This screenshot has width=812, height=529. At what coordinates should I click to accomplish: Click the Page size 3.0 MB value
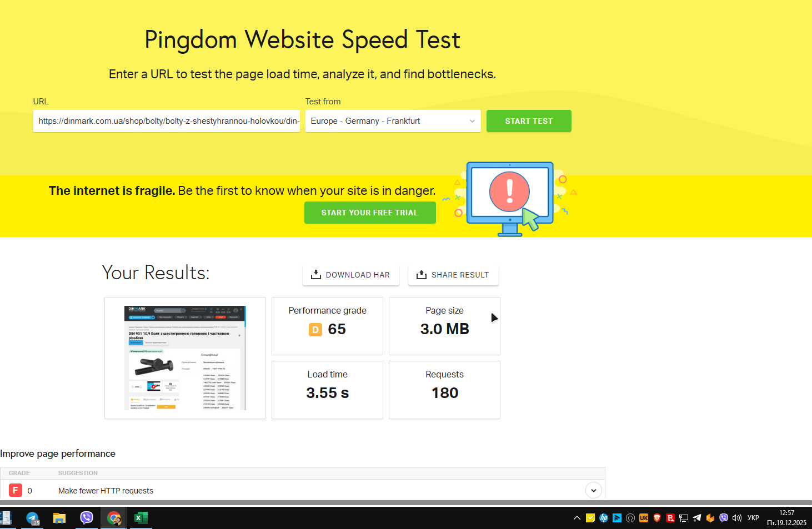pyautogui.click(x=445, y=329)
